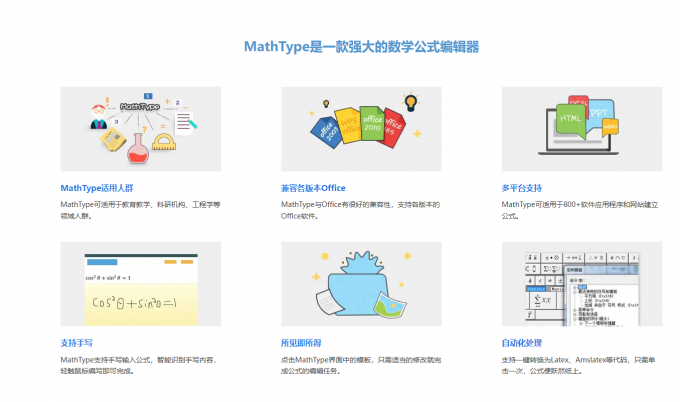Click the yellow WPS office document icon
The image size is (680, 402).
[348, 125]
